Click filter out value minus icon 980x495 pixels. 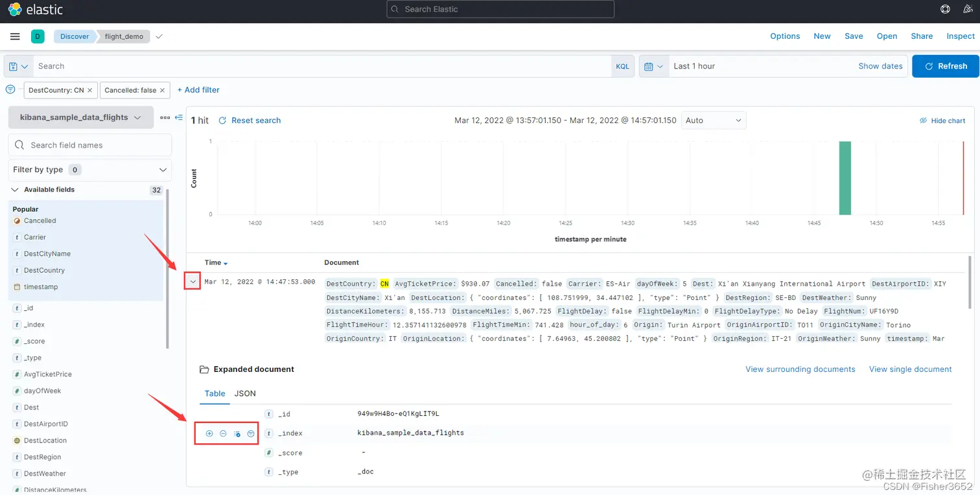click(223, 433)
